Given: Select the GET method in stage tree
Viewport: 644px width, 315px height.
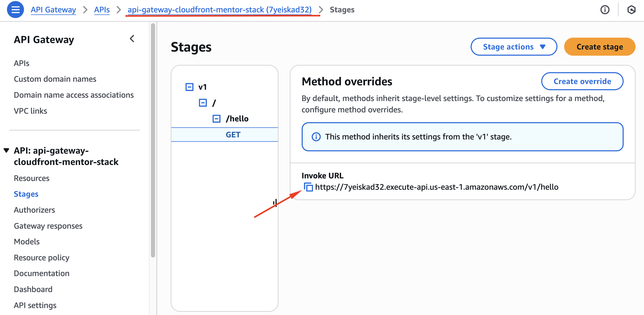Looking at the screenshot, I should [x=233, y=135].
